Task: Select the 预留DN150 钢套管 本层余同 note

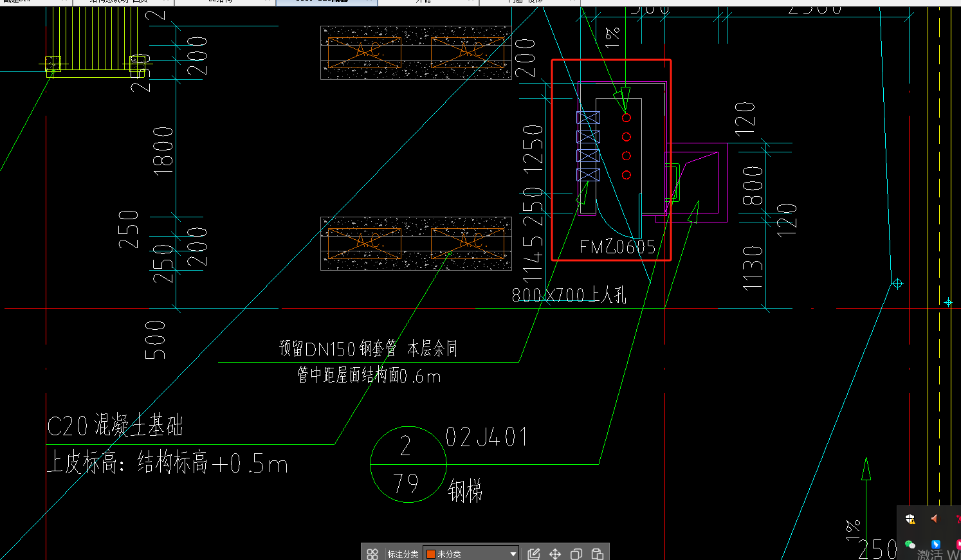Action: [x=369, y=348]
